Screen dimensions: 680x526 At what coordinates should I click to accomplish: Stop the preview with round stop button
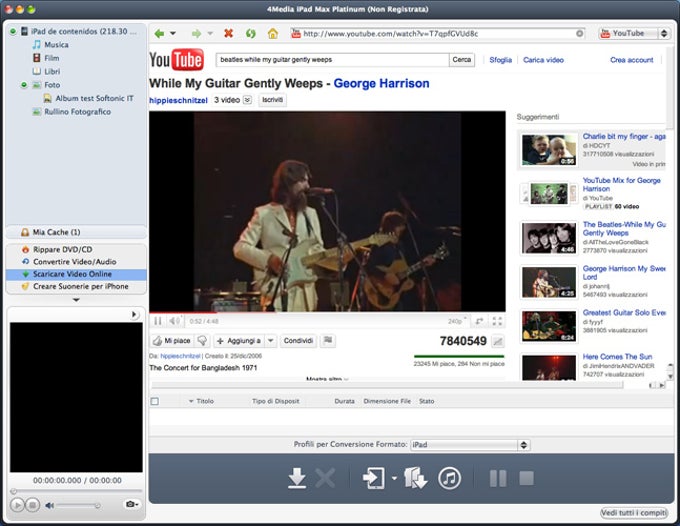click(x=32, y=505)
